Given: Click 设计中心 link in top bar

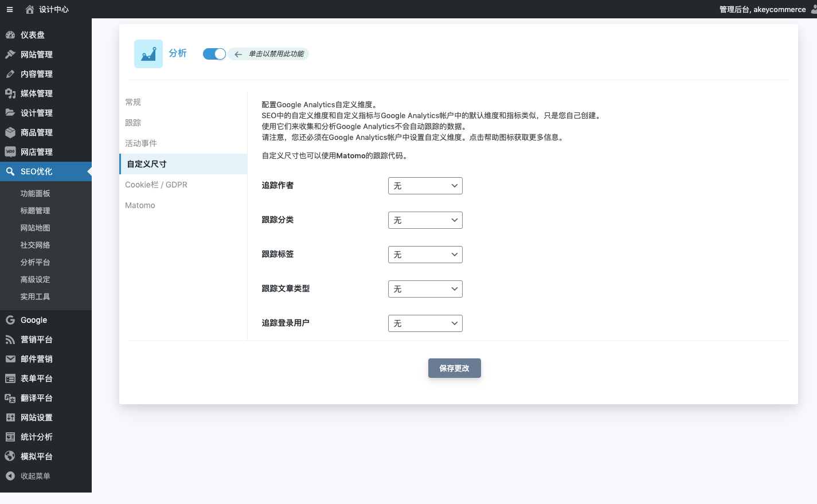Looking at the screenshot, I should pos(54,9).
